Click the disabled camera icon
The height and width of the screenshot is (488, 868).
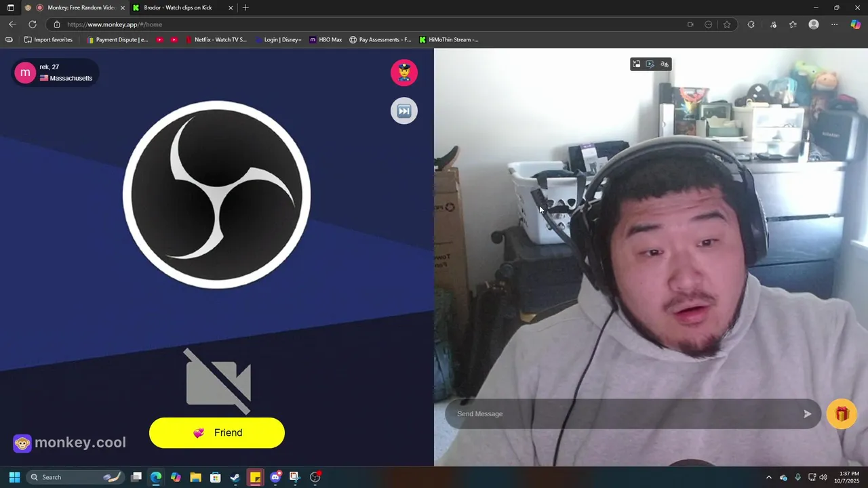point(218,381)
